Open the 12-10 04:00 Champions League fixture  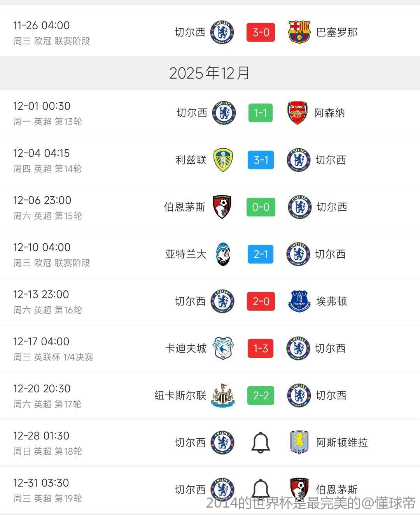pyautogui.click(x=42, y=248)
